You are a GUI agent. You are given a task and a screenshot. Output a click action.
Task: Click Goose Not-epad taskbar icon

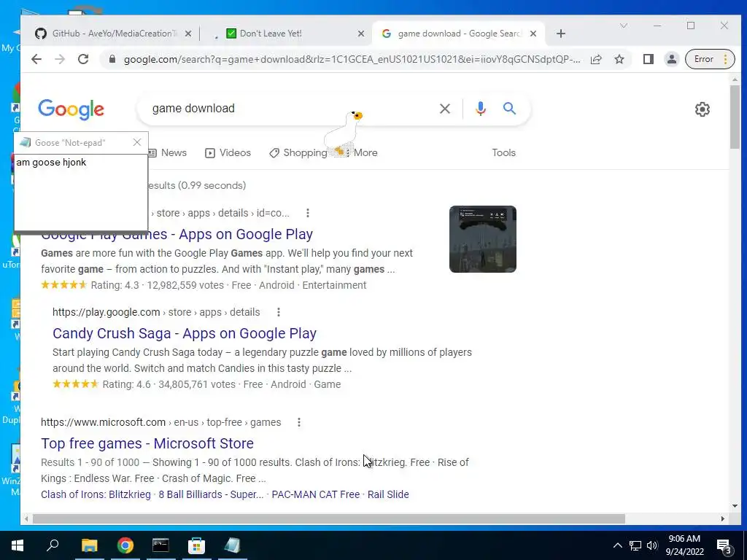click(233, 545)
